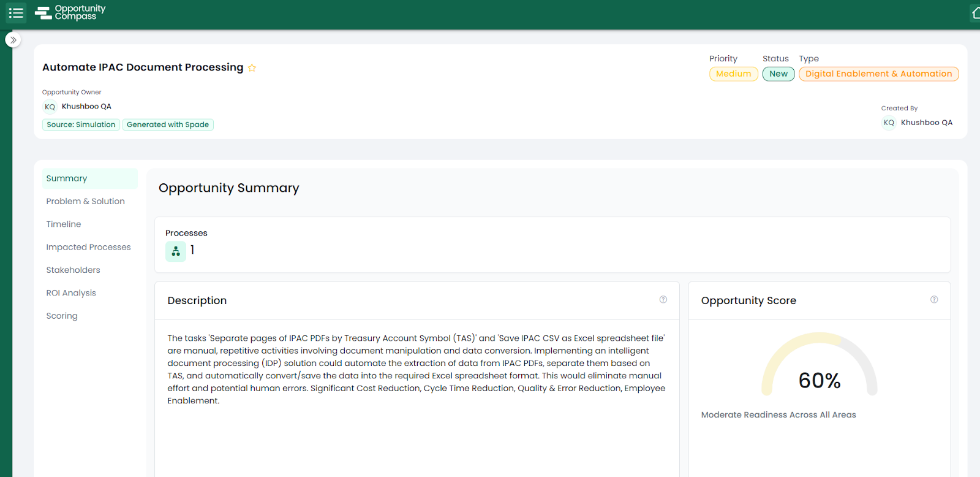Click the Opportunity Score help icon
Screen dimensions: 980x477
[934, 300]
